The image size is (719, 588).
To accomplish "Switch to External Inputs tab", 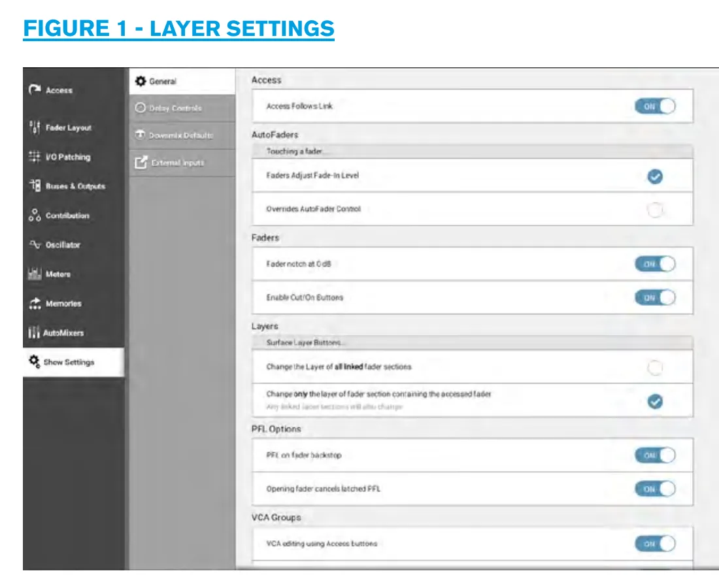I will [182, 163].
